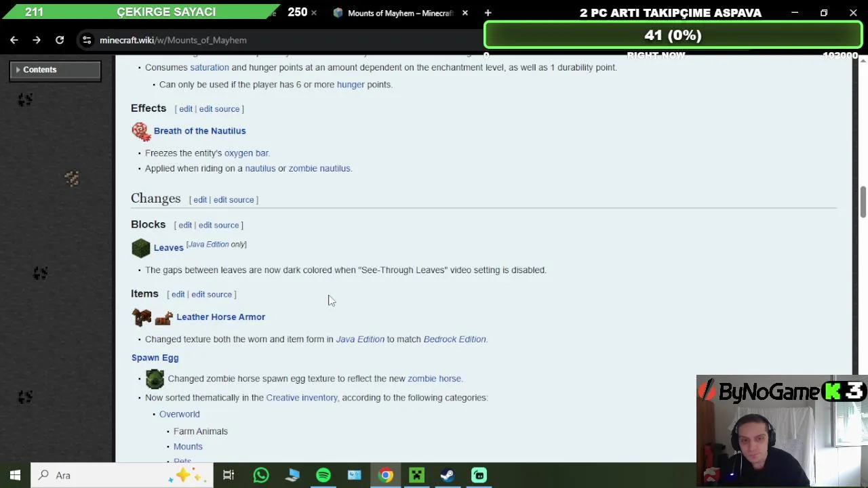Open WhatsApp from the taskbar
The height and width of the screenshot is (488, 868).
(261, 475)
